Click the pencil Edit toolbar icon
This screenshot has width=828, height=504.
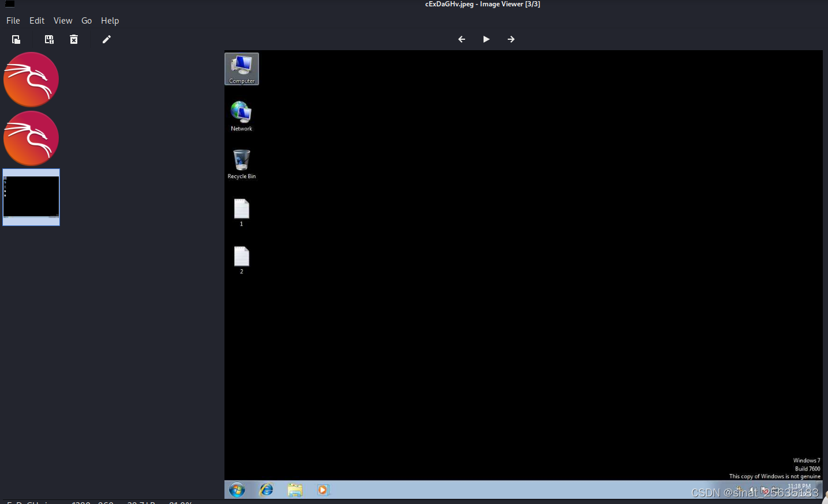pyautogui.click(x=106, y=39)
